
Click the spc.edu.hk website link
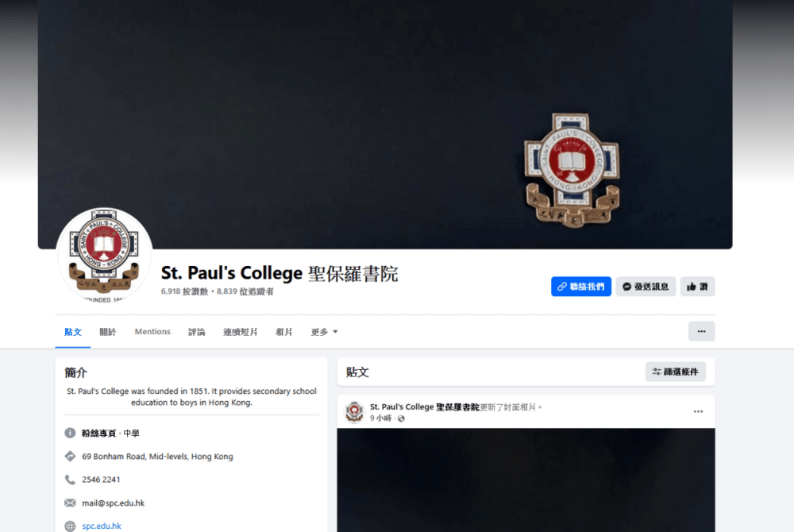pyautogui.click(x=102, y=526)
